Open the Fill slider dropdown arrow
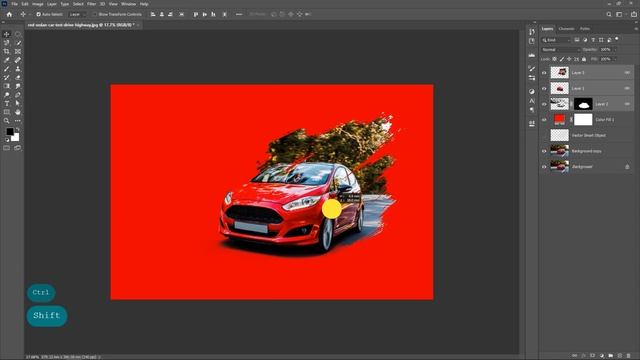The height and width of the screenshot is (360, 640). coord(615,59)
